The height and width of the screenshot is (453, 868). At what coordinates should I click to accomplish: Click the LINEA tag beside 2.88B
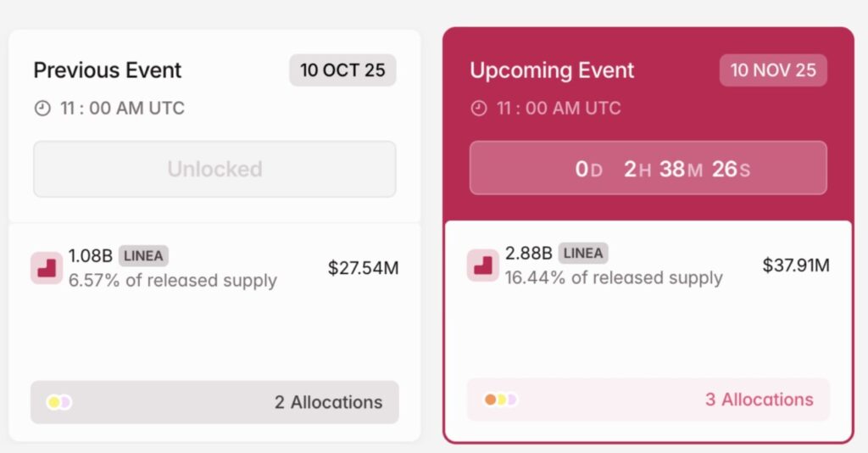582,253
